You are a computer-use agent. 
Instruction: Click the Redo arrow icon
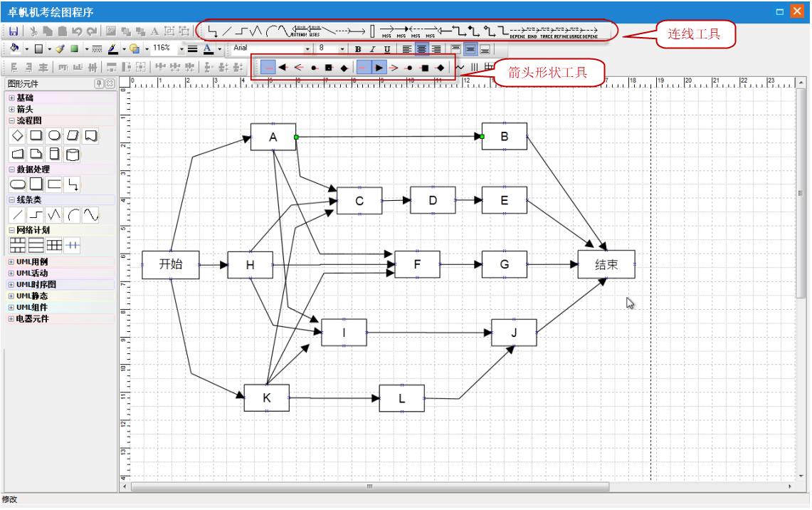[92, 31]
